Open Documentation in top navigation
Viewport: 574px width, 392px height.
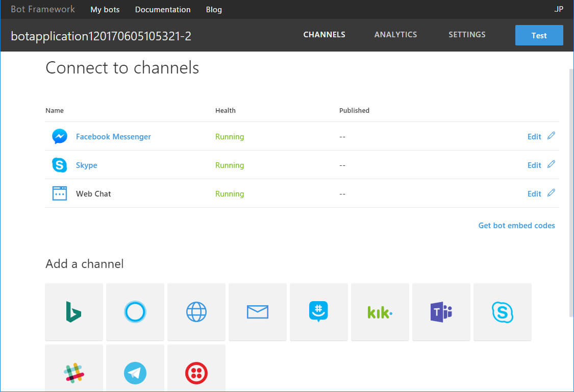tap(163, 10)
